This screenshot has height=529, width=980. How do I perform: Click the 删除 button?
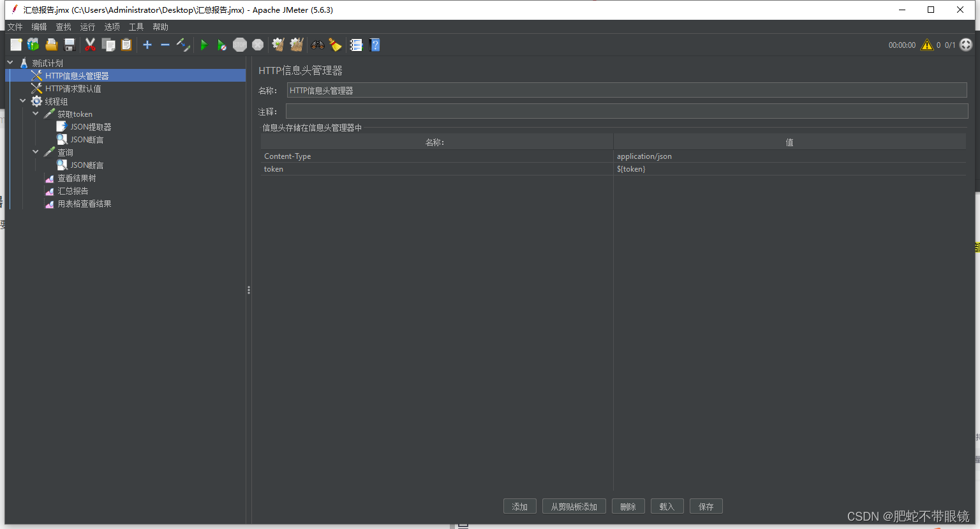point(628,507)
